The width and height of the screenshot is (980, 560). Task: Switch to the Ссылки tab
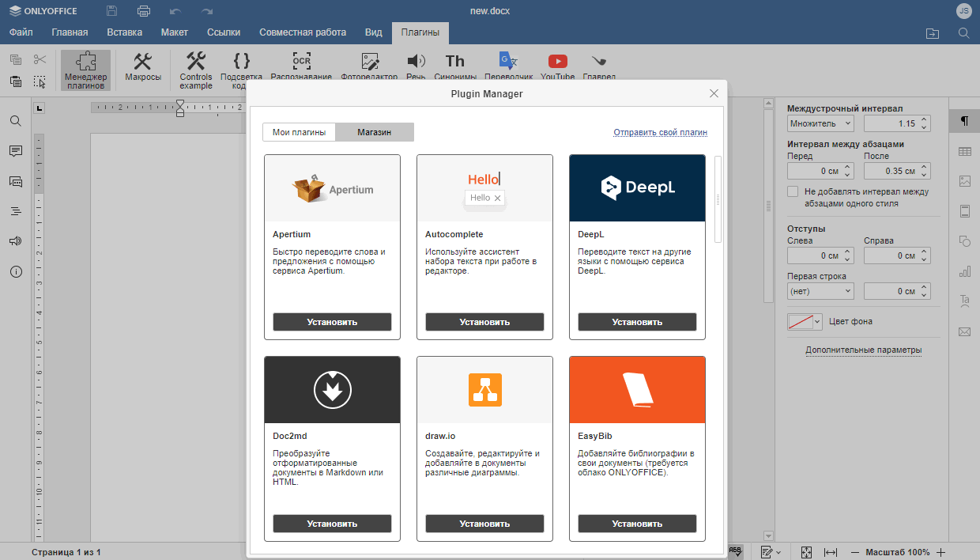click(x=224, y=32)
